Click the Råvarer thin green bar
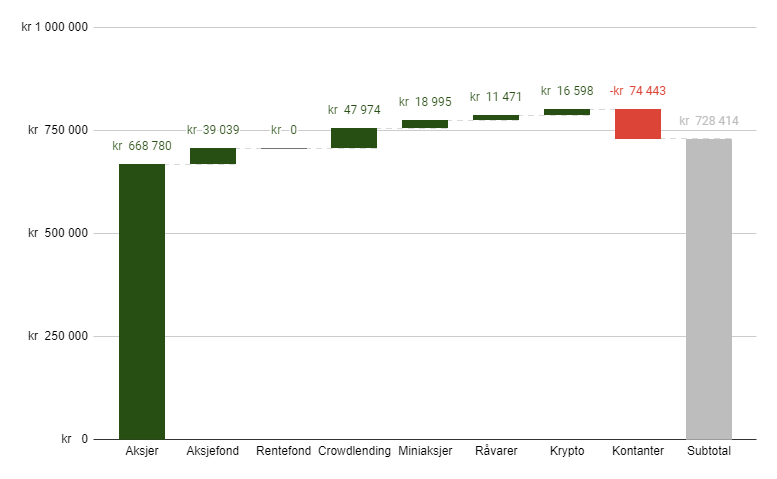 496,117
